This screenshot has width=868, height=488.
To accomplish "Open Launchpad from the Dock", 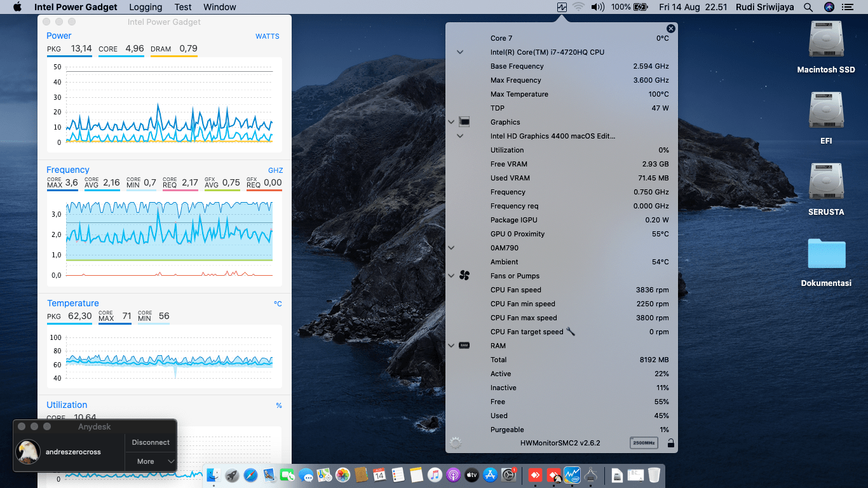I will [232, 475].
